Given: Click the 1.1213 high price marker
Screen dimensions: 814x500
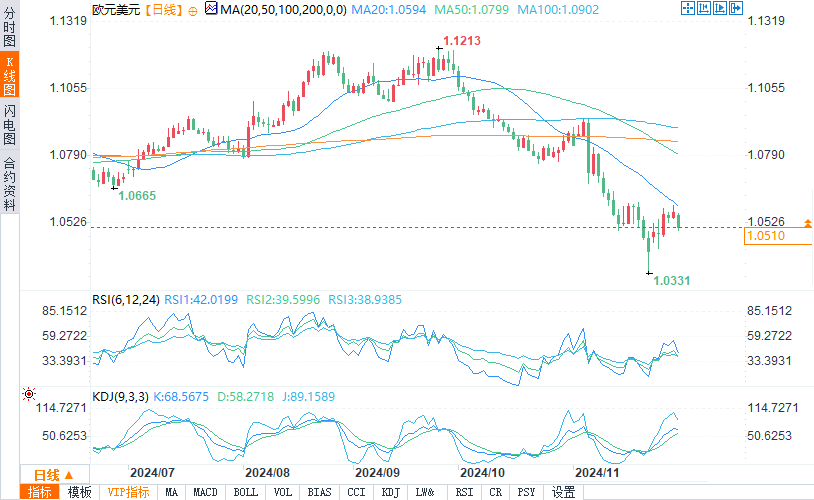Looking at the screenshot, I should pos(462,41).
